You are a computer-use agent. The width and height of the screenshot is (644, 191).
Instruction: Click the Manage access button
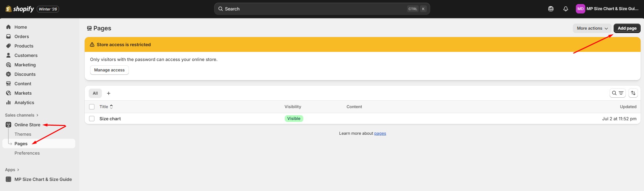coord(109,70)
